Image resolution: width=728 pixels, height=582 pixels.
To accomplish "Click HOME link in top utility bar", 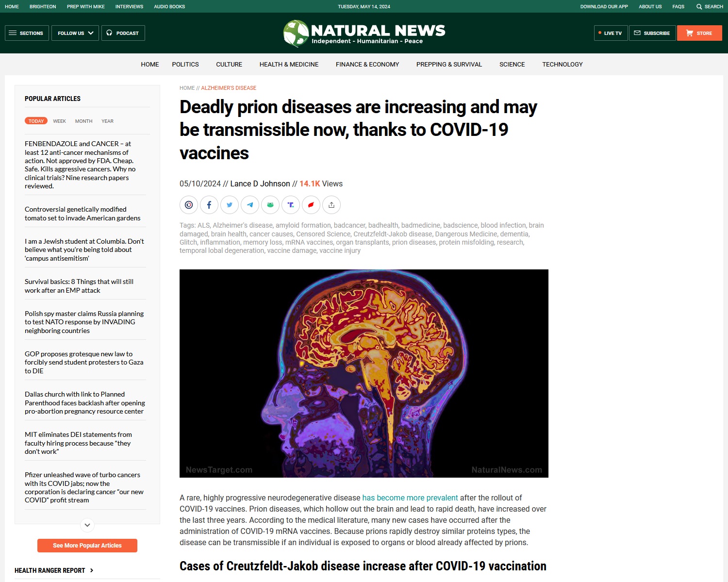I will pos(12,6).
